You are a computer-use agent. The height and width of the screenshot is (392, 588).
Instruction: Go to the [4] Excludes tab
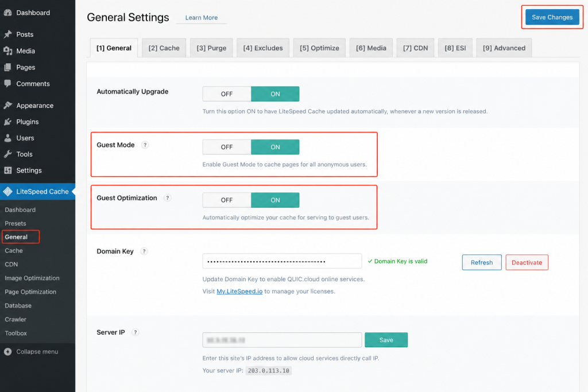pos(263,48)
